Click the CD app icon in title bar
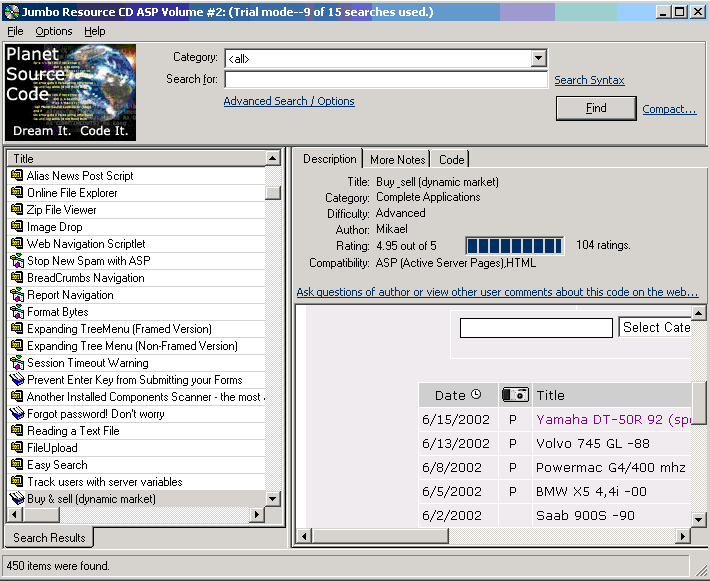 [x=11, y=11]
